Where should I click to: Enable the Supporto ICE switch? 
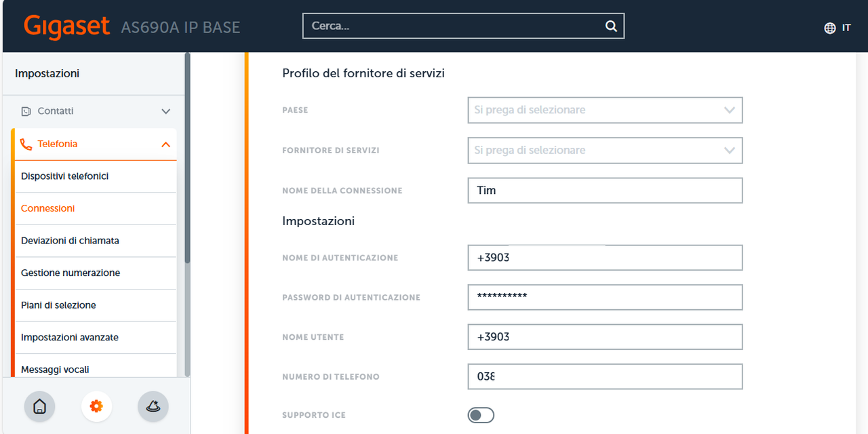[x=481, y=415]
